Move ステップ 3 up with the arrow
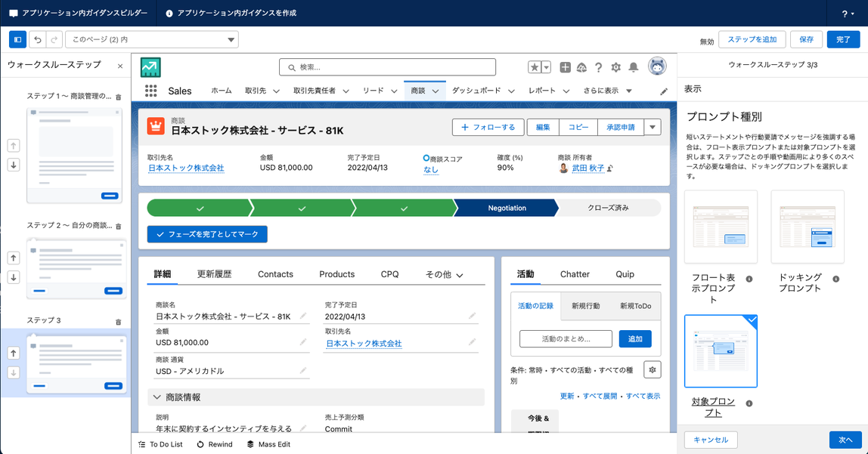The width and height of the screenshot is (868, 454). (14, 353)
